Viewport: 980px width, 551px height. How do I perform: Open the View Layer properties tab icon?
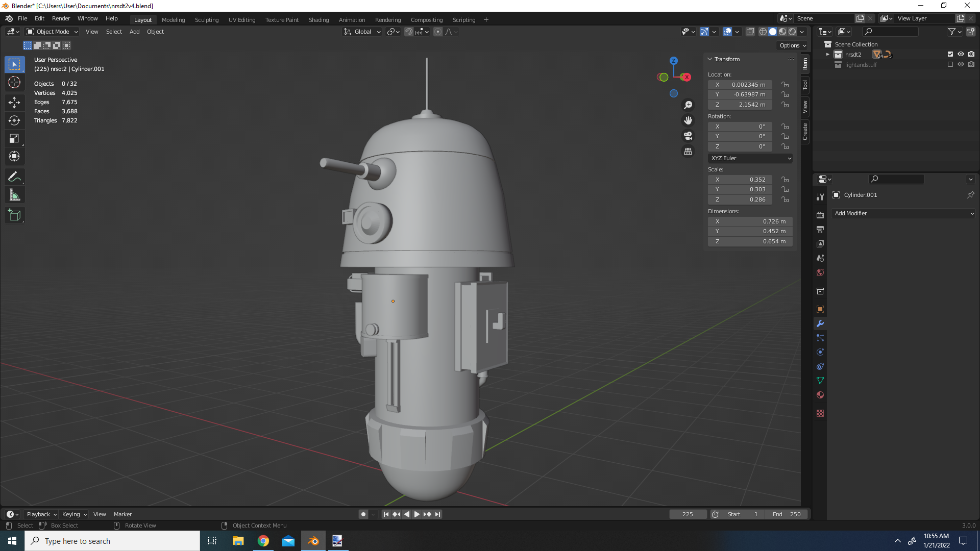[820, 244]
